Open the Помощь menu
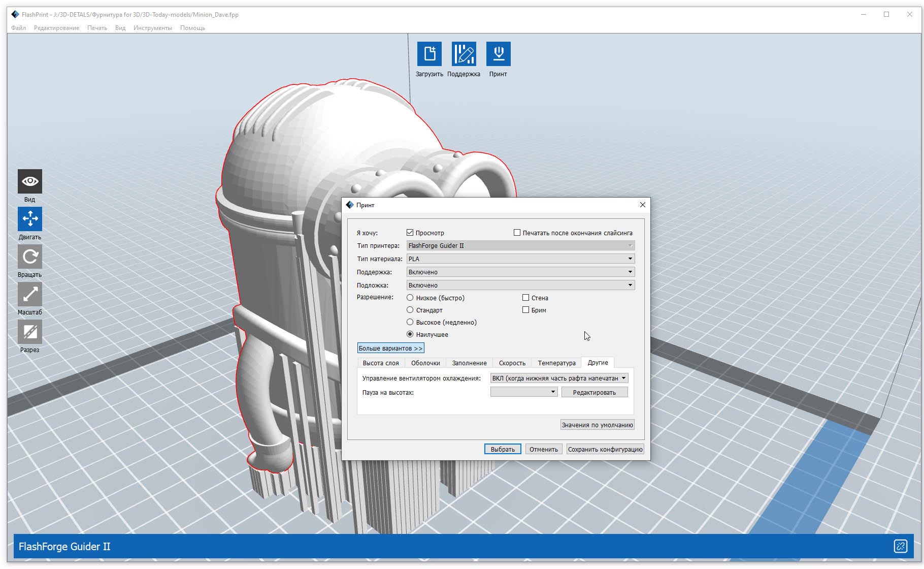Viewport: 924px width, 569px height. click(x=192, y=28)
